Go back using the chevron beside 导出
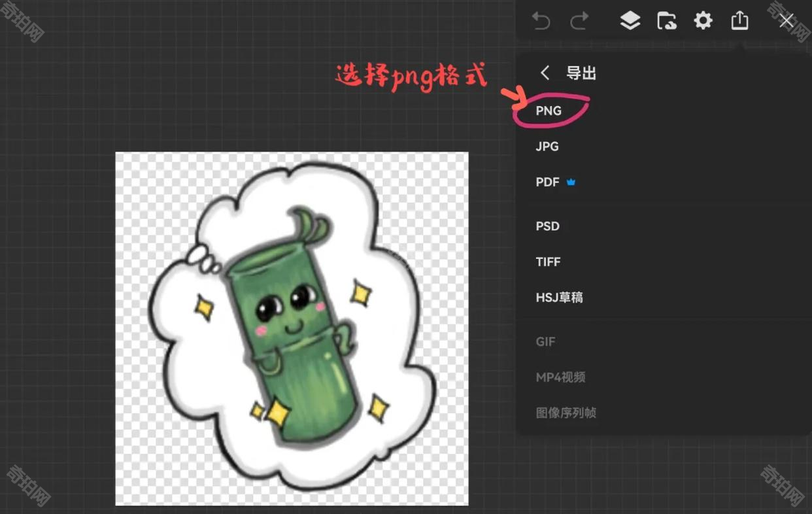This screenshot has height=514, width=812. pyautogui.click(x=545, y=73)
